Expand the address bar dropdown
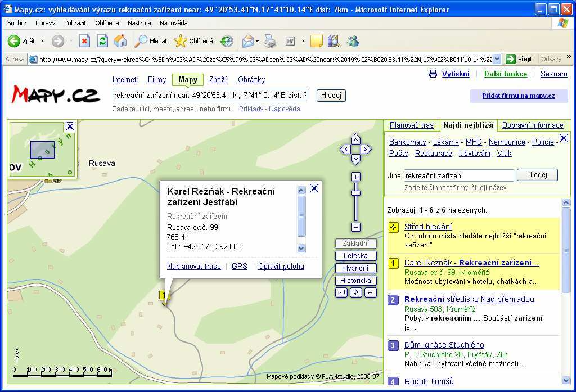This screenshot has height=392, width=576. [x=497, y=59]
